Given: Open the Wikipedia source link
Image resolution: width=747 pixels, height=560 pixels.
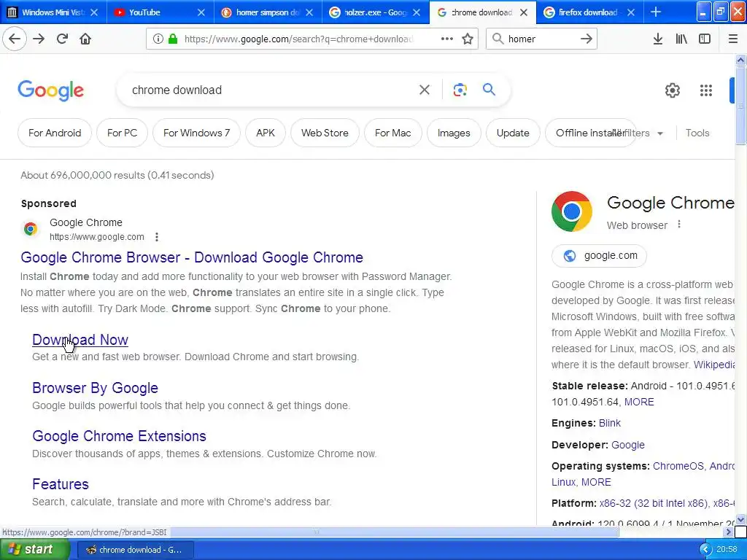Looking at the screenshot, I should point(713,365).
